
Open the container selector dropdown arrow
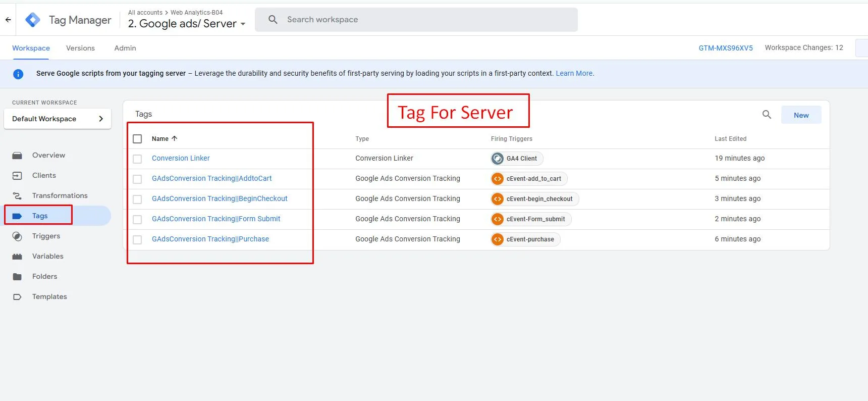243,24
